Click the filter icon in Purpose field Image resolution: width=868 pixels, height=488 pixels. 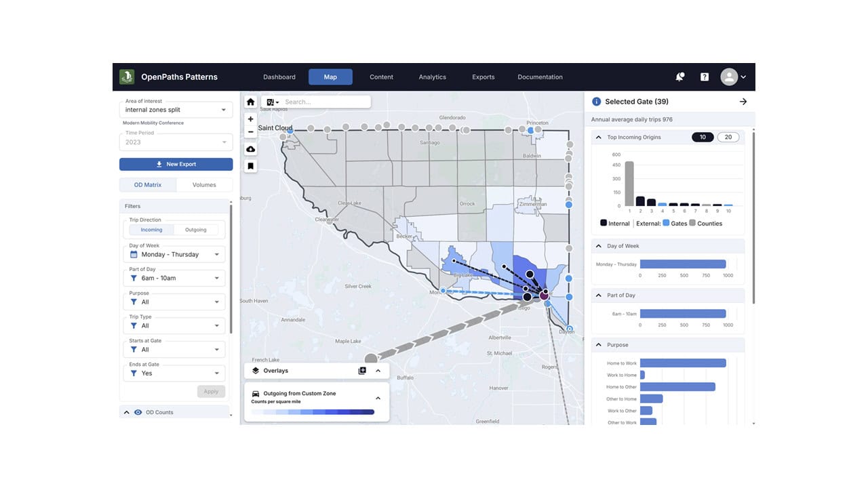pos(134,302)
